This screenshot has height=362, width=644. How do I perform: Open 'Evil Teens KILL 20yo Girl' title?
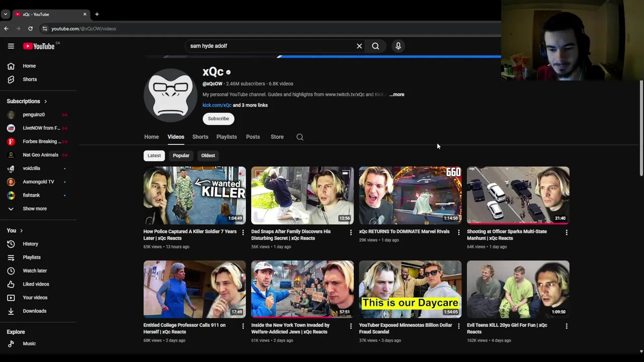pos(507,328)
